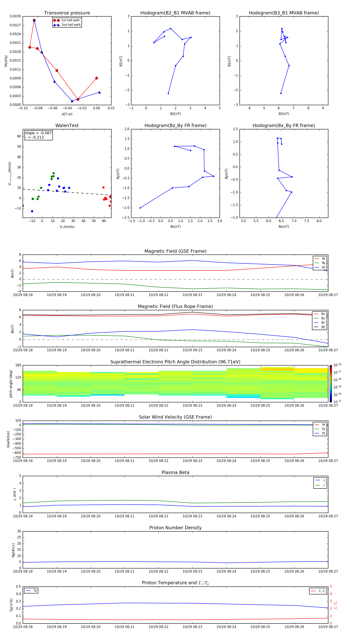Click the "Magnetic Field (Flux Rope Frame)" title

click(175, 307)
